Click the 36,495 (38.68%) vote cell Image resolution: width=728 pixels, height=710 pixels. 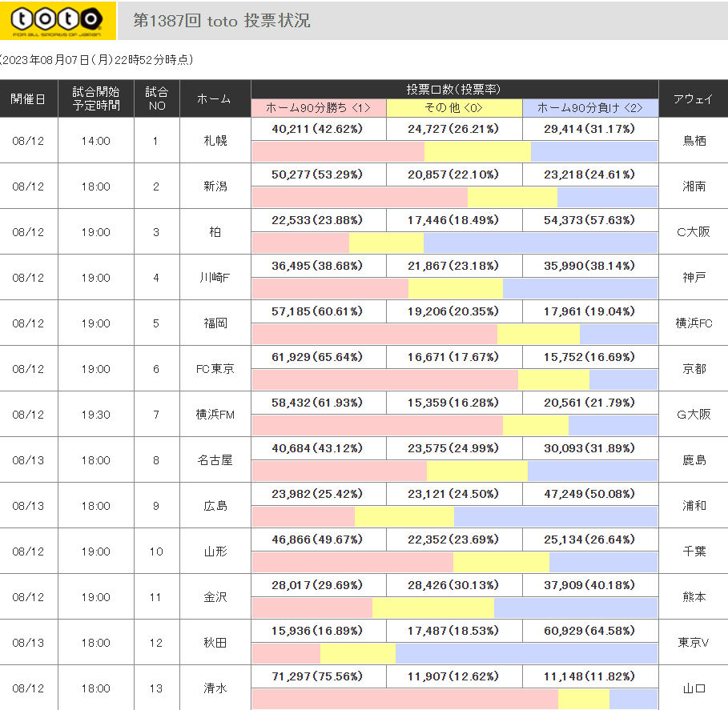(x=318, y=266)
